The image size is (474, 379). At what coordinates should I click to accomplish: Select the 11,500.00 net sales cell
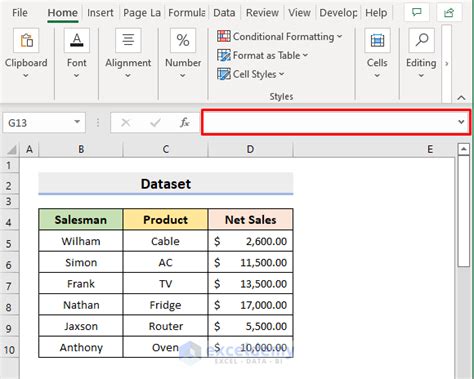(x=250, y=262)
